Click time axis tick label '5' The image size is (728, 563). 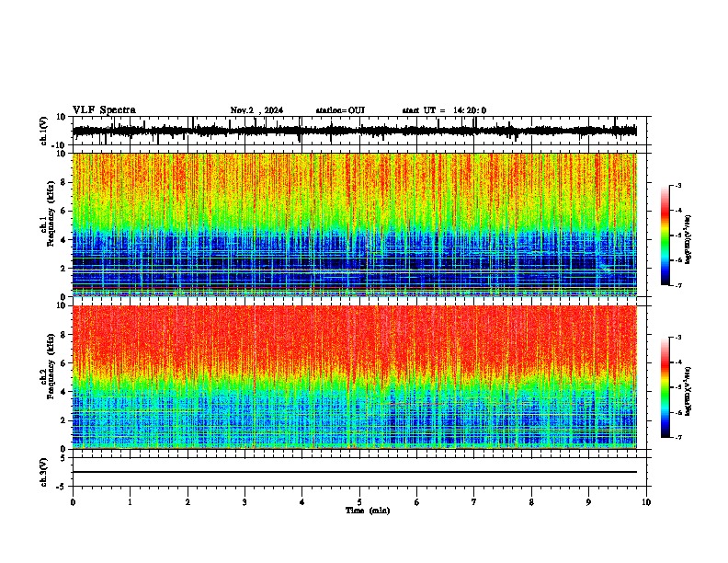pyautogui.click(x=359, y=502)
